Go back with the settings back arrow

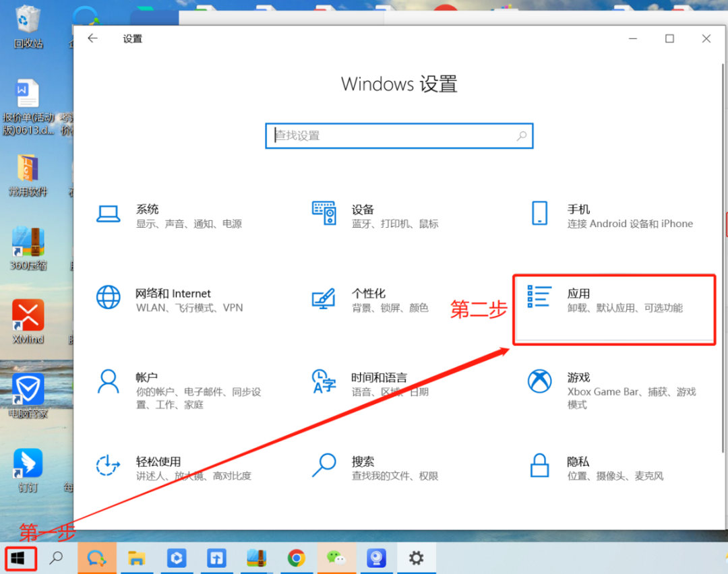(93, 38)
